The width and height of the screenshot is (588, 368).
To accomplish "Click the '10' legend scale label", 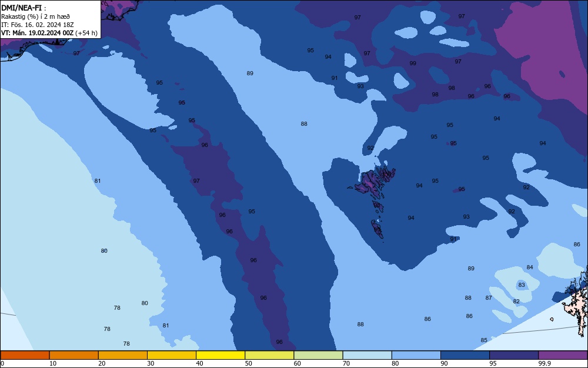I will [x=53, y=363].
